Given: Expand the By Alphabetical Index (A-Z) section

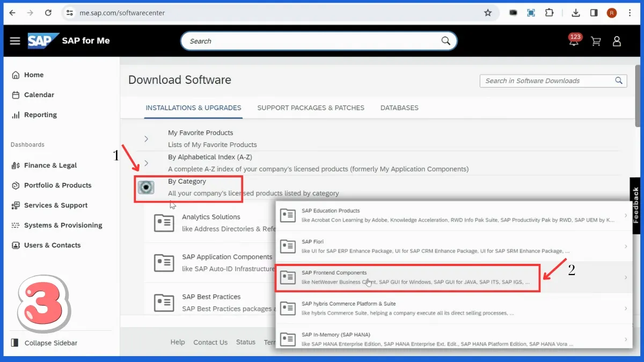Looking at the screenshot, I should tap(145, 163).
